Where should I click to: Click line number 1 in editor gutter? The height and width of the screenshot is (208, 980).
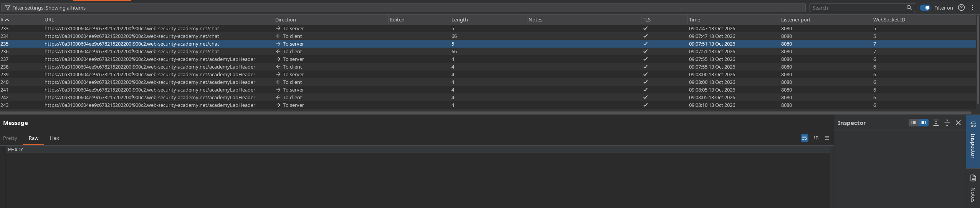(3, 150)
